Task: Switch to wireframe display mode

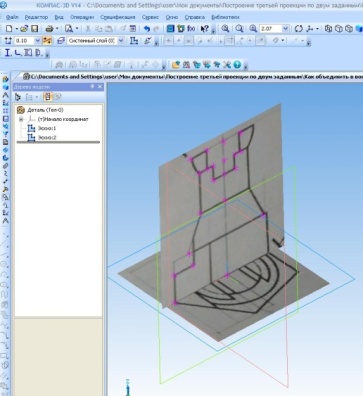Action: [328, 29]
